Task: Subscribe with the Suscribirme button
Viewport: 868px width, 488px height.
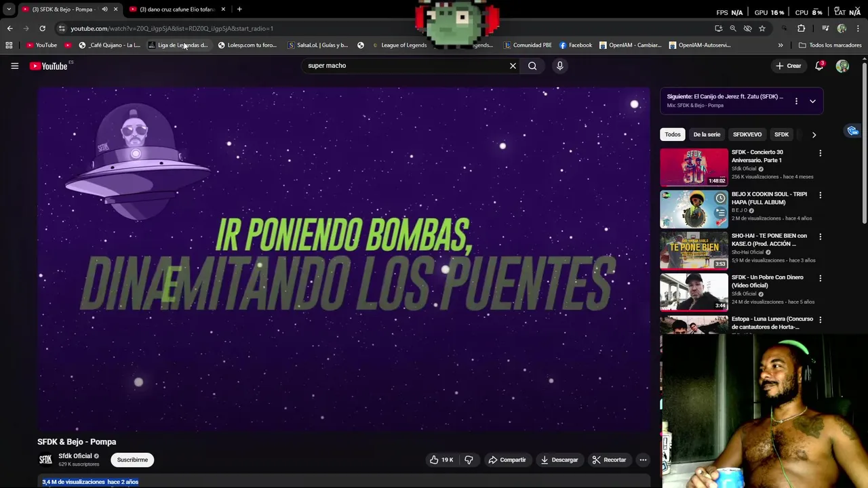Action: click(x=132, y=460)
